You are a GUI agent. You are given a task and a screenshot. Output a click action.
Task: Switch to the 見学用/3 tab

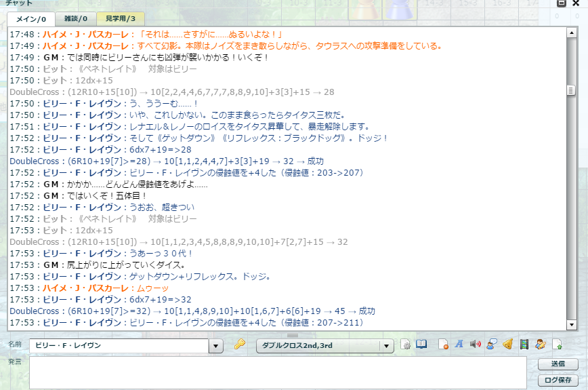[x=120, y=18]
